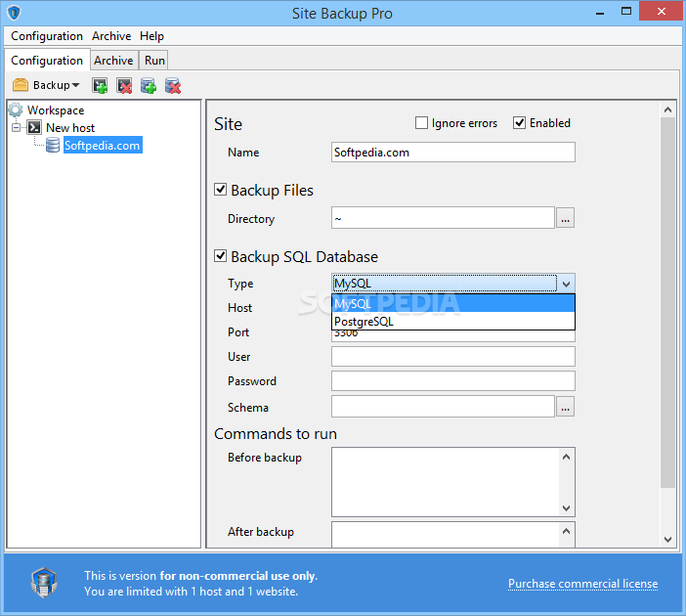This screenshot has width=686, height=616.
Task: Click the Remove host toolbar icon
Action: point(124,85)
